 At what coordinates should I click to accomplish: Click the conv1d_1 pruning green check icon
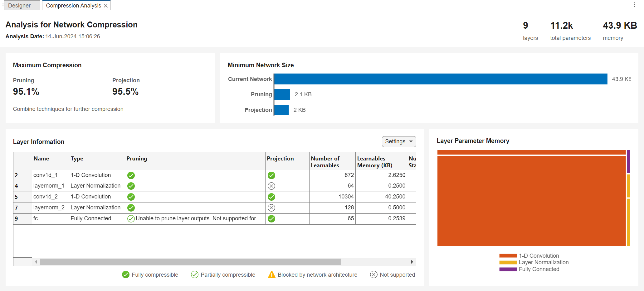(x=131, y=175)
